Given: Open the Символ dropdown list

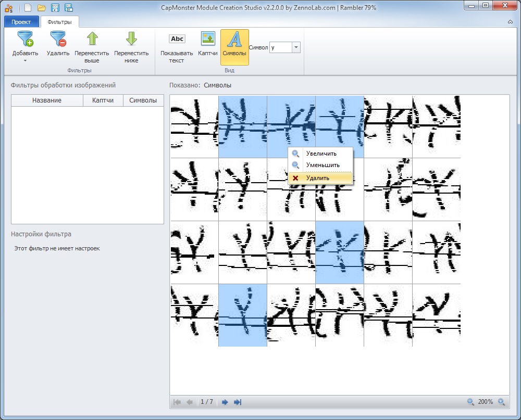Looking at the screenshot, I should click(x=296, y=47).
